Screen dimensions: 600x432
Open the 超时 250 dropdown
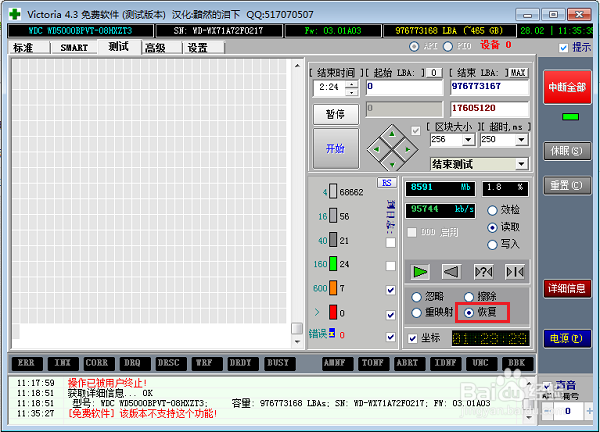(521, 140)
